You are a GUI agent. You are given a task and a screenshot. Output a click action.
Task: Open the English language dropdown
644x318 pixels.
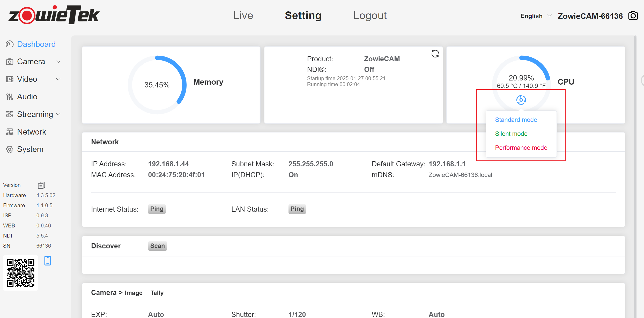pos(536,16)
